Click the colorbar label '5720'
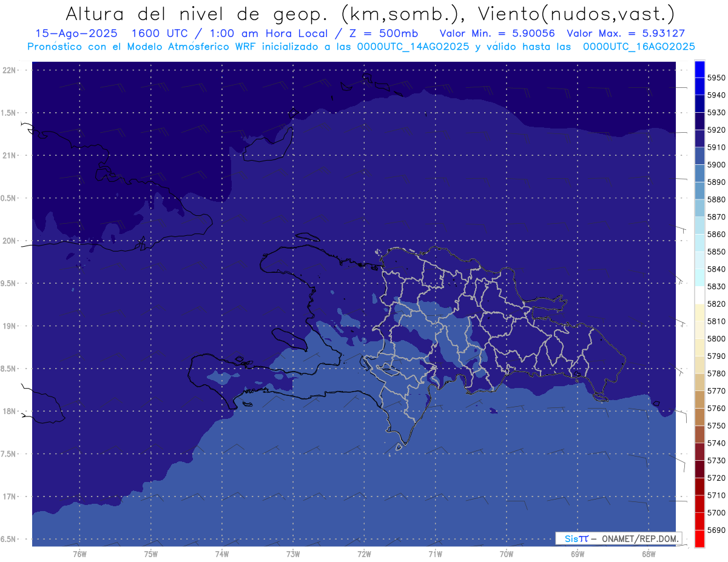 point(716,478)
